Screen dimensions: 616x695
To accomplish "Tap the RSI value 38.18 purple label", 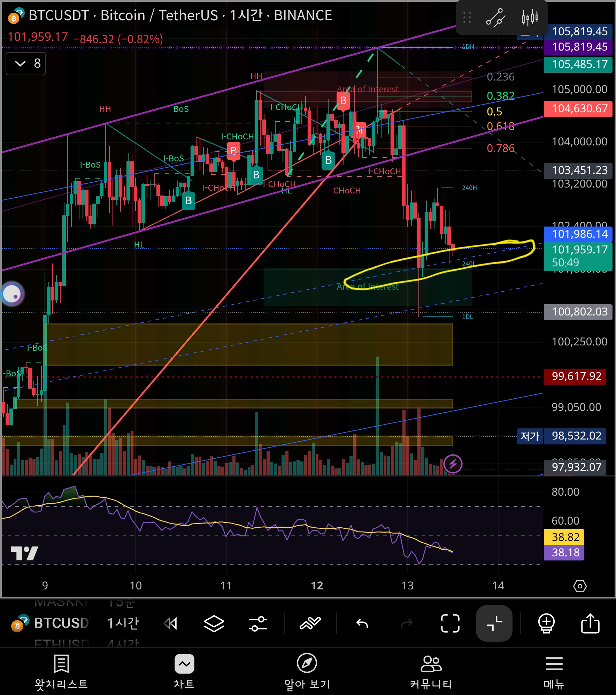I will click(564, 552).
